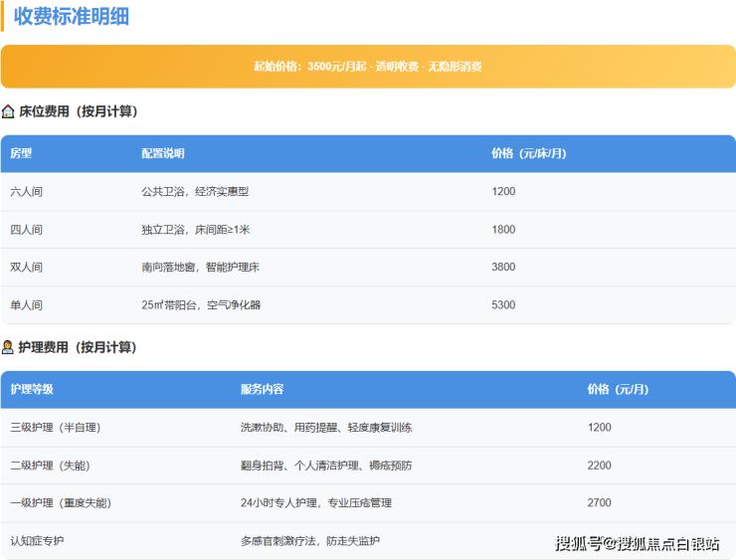
Task: Click the 护理等级 column header
Action: pos(32,390)
